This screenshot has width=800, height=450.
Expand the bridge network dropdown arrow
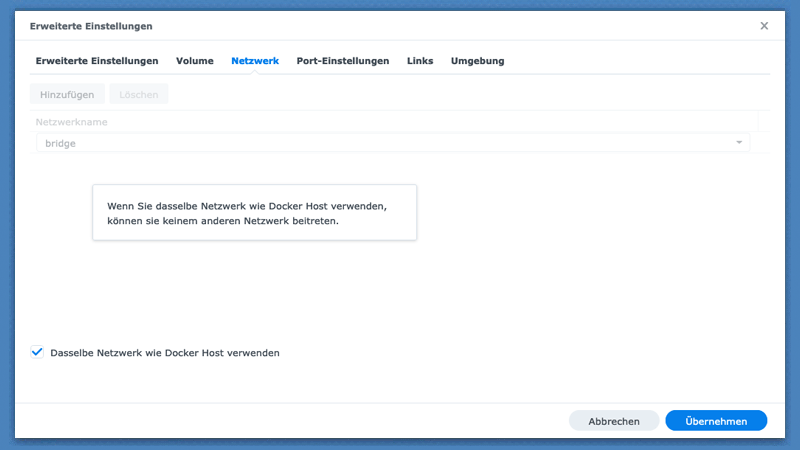[739, 143]
